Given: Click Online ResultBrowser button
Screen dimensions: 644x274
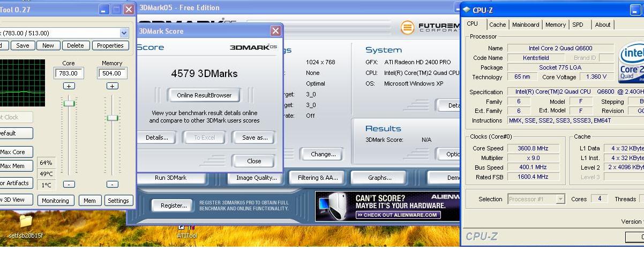Looking at the screenshot, I should pyautogui.click(x=204, y=95).
